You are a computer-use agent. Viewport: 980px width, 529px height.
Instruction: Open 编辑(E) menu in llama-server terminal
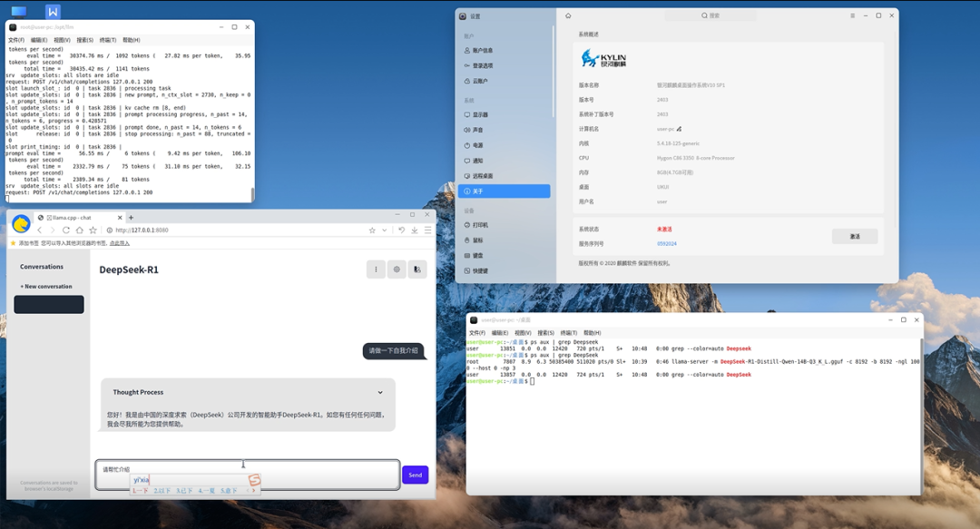pyautogui.click(x=39, y=40)
